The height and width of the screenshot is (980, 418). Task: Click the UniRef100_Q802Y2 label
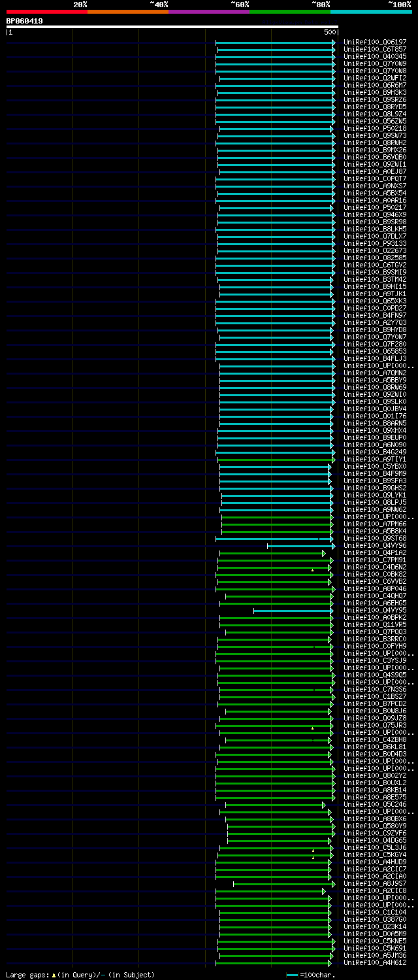[375, 775]
